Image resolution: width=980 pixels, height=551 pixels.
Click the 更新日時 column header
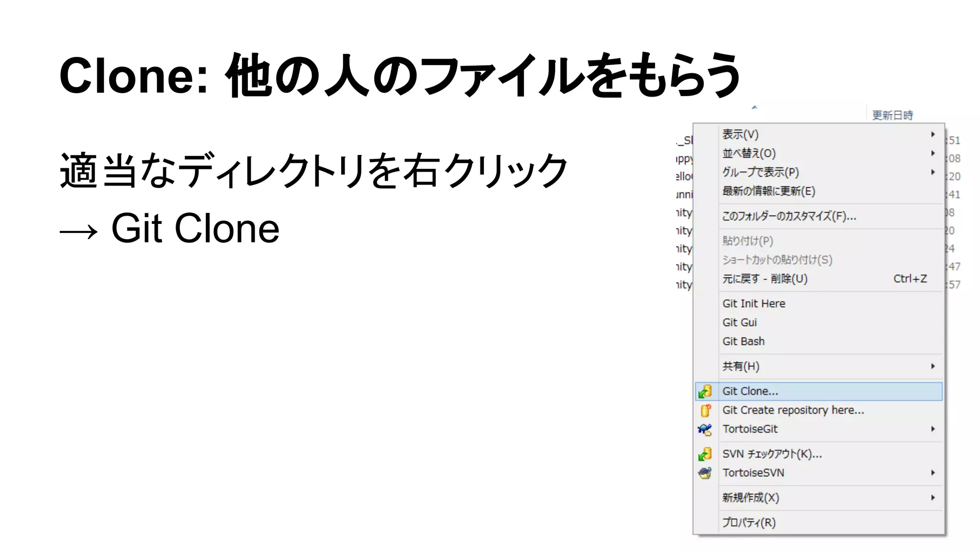click(892, 115)
